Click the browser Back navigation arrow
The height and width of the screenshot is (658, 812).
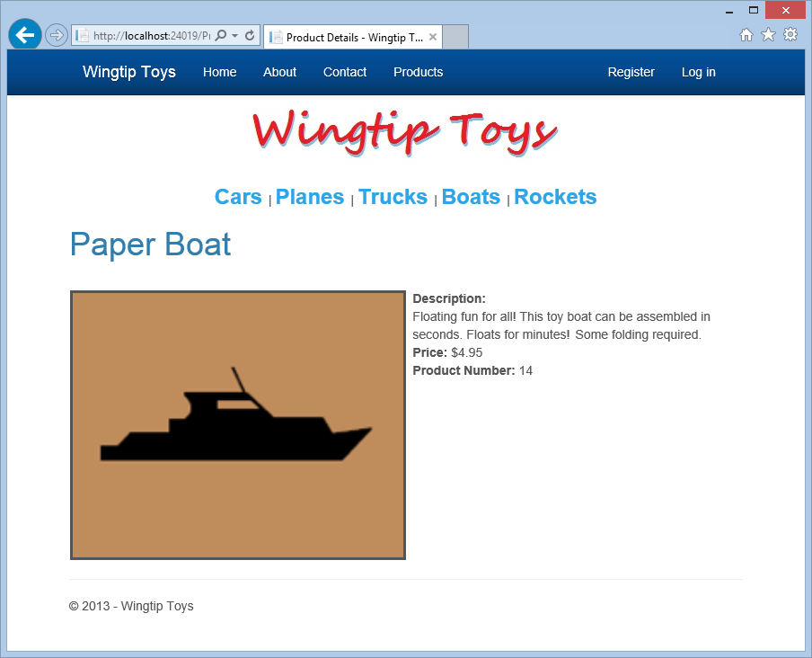coord(24,34)
